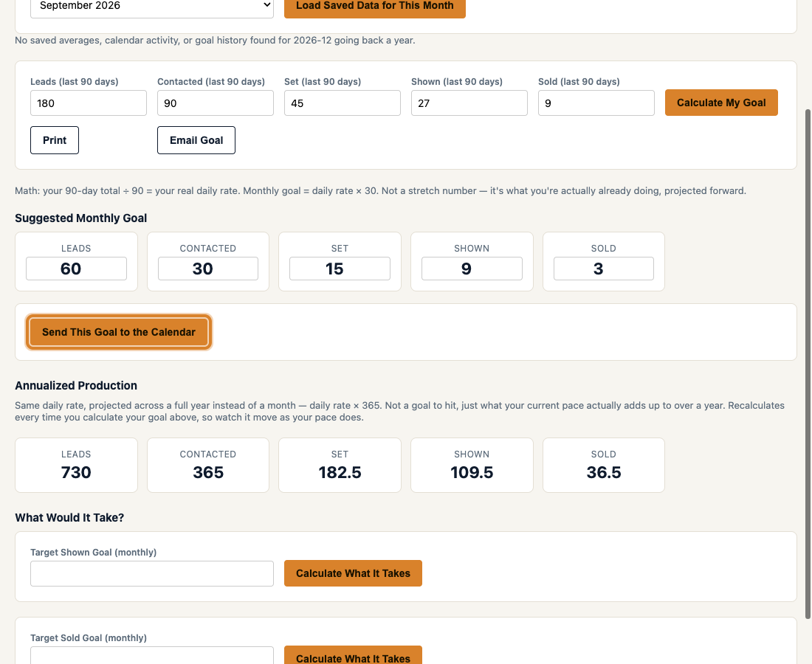Select the annualized Shown value 109.5
Viewport: 812px width, 664px height.
tap(472, 472)
